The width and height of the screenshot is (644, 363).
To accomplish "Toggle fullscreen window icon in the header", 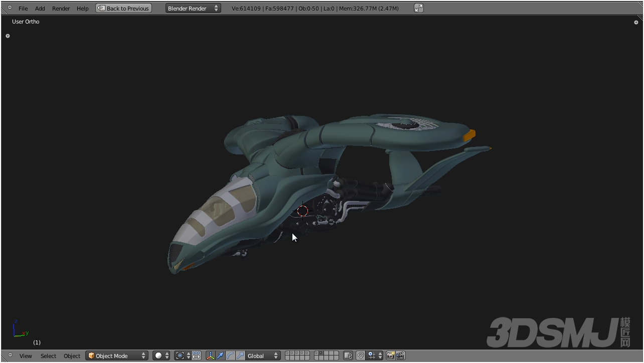I will [419, 8].
